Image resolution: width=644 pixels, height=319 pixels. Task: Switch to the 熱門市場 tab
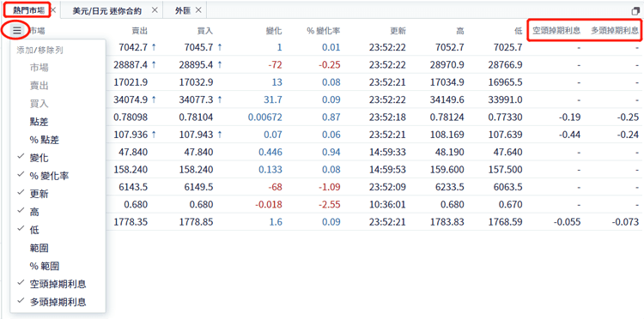(x=28, y=9)
